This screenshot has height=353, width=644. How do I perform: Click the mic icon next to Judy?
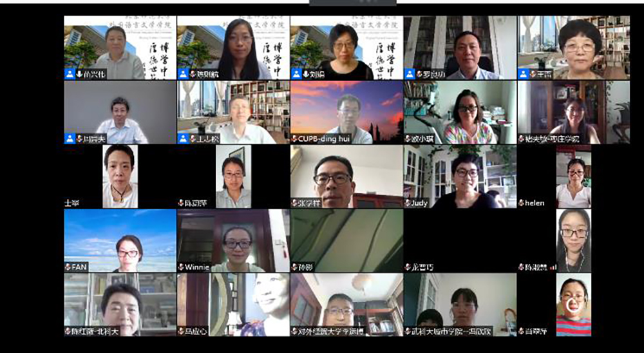click(x=408, y=203)
